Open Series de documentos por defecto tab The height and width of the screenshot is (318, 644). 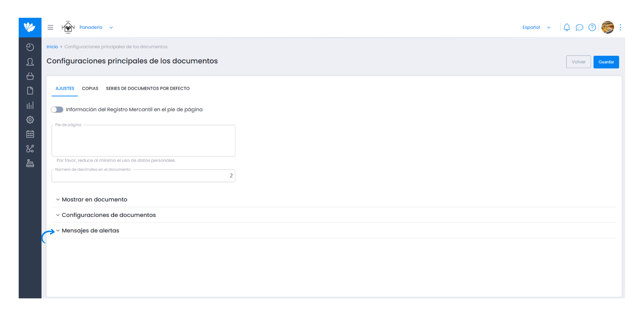point(148,89)
